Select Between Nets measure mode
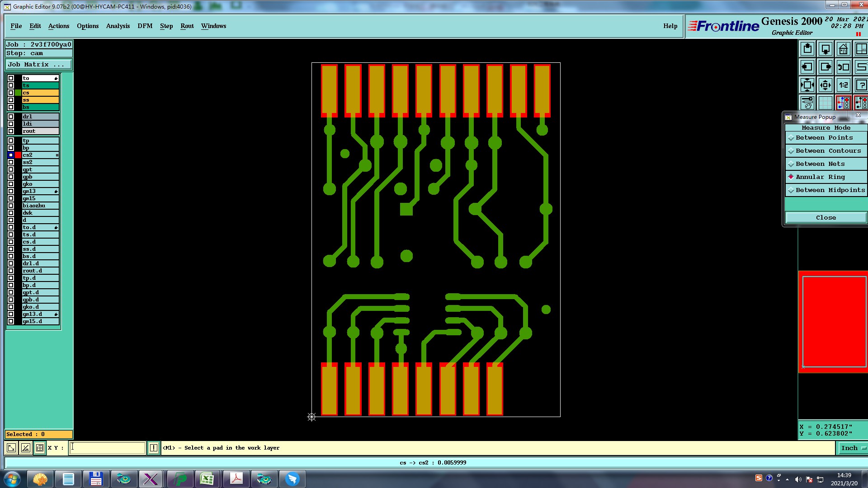The height and width of the screenshot is (488, 868). [820, 164]
